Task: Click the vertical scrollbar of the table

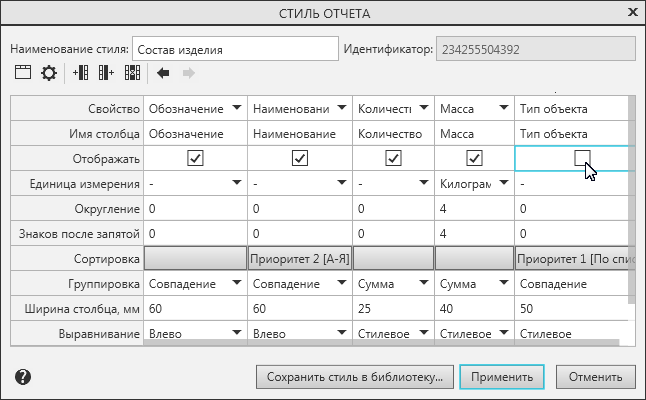Action: tap(631, 200)
